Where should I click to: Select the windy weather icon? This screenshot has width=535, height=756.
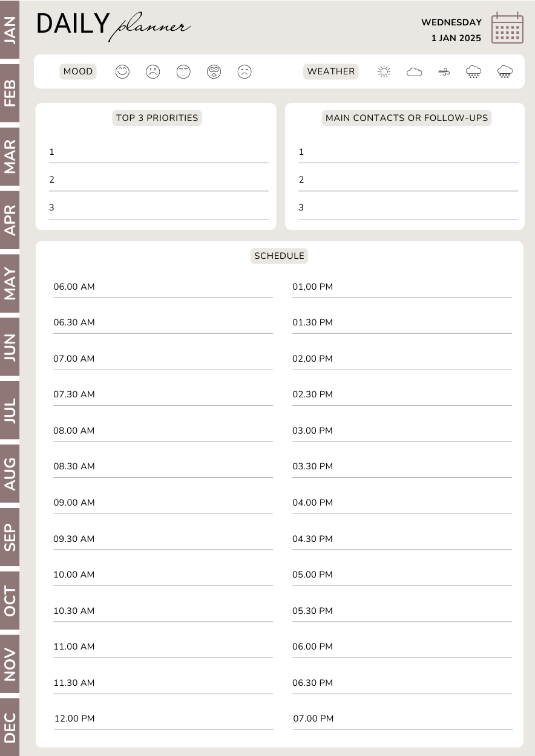click(x=444, y=72)
